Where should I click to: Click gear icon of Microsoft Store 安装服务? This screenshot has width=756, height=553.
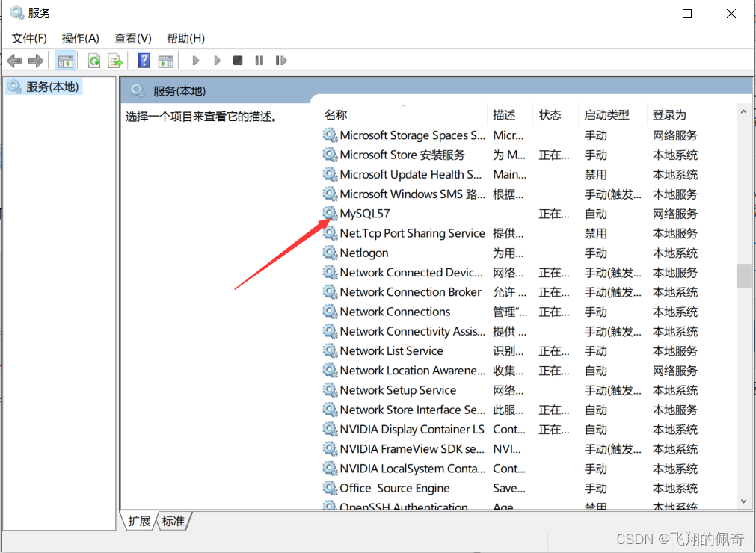click(330, 155)
